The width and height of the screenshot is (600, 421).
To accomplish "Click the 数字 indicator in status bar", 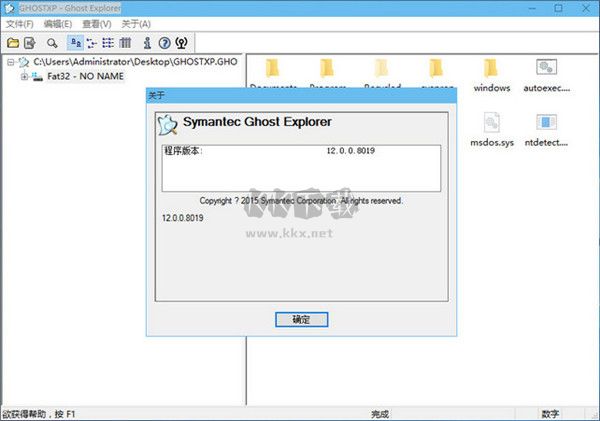I will point(550,414).
